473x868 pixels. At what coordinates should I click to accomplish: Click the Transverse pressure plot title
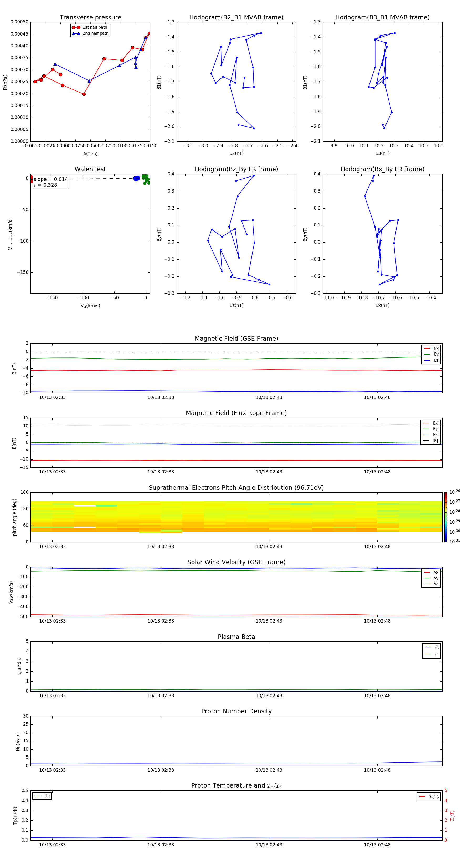pyautogui.click(x=90, y=18)
